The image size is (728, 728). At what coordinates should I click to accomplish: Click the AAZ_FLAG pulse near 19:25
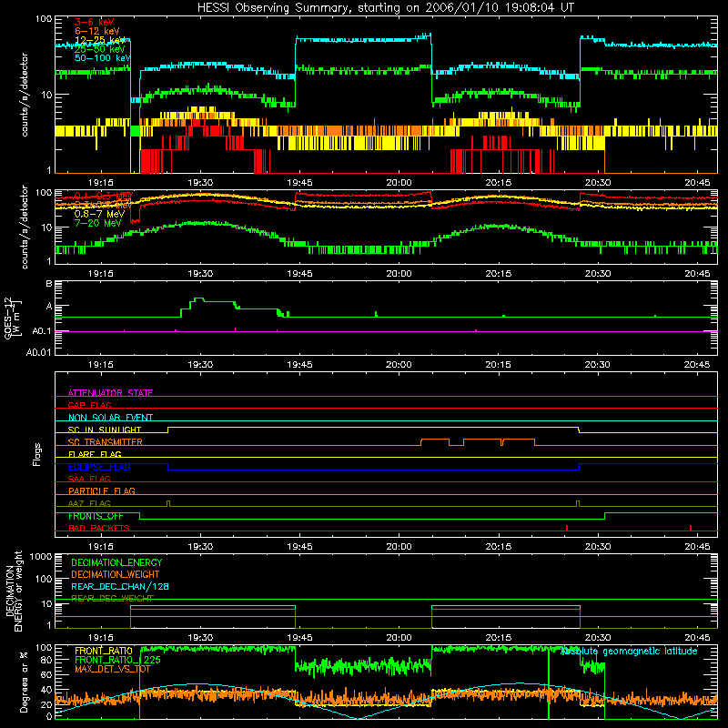(x=168, y=503)
